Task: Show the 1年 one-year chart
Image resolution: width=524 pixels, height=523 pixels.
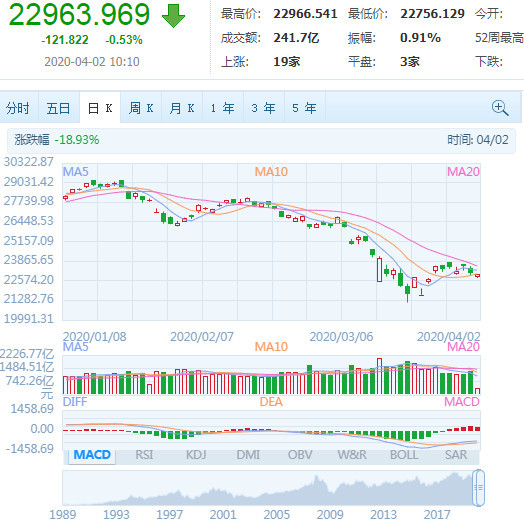Action: tap(223, 108)
